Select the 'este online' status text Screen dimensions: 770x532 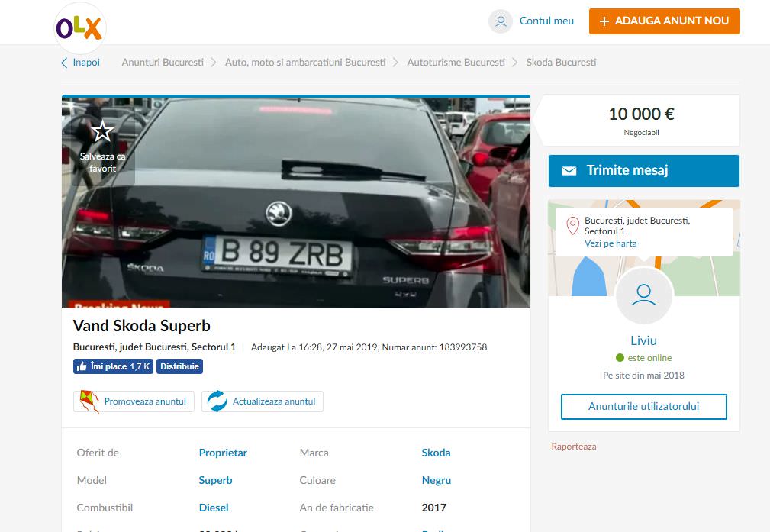pyautogui.click(x=649, y=358)
